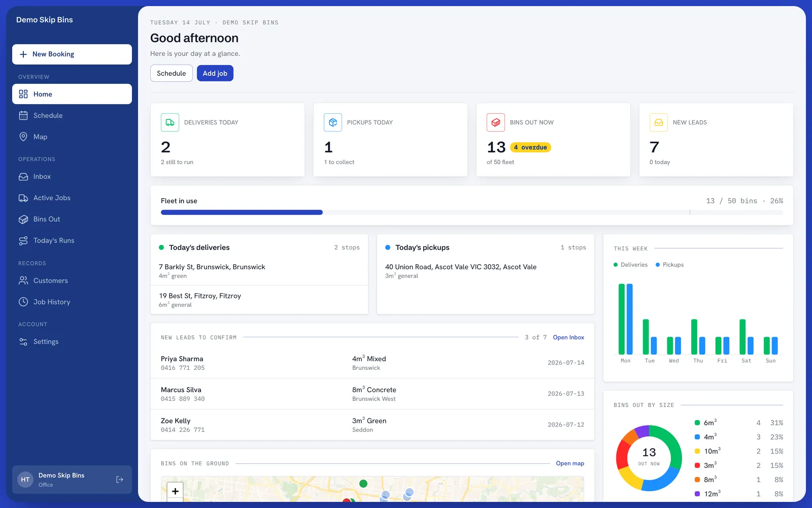Click the New Leads summary card

click(716, 140)
